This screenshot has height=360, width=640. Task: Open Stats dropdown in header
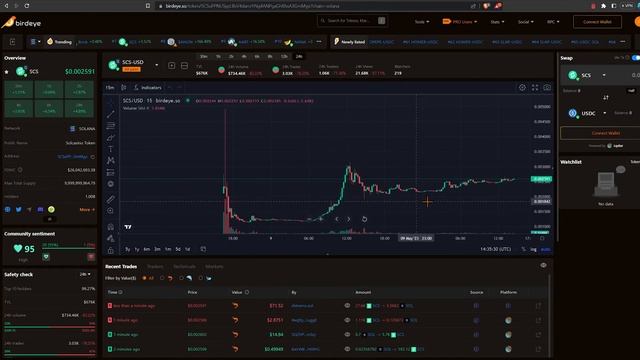point(497,22)
